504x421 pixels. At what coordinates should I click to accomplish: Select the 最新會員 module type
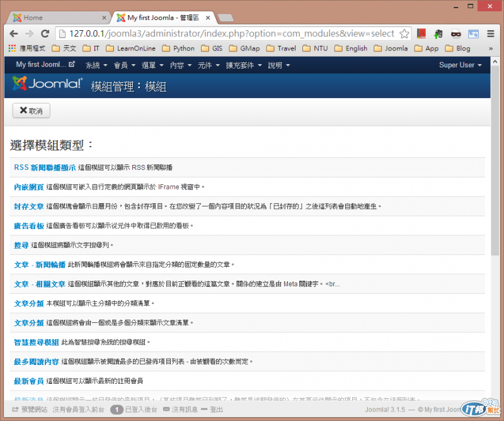point(29,381)
